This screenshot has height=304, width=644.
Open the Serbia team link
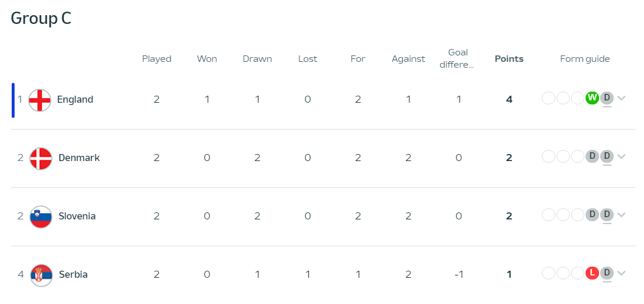[x=73, y=274]
